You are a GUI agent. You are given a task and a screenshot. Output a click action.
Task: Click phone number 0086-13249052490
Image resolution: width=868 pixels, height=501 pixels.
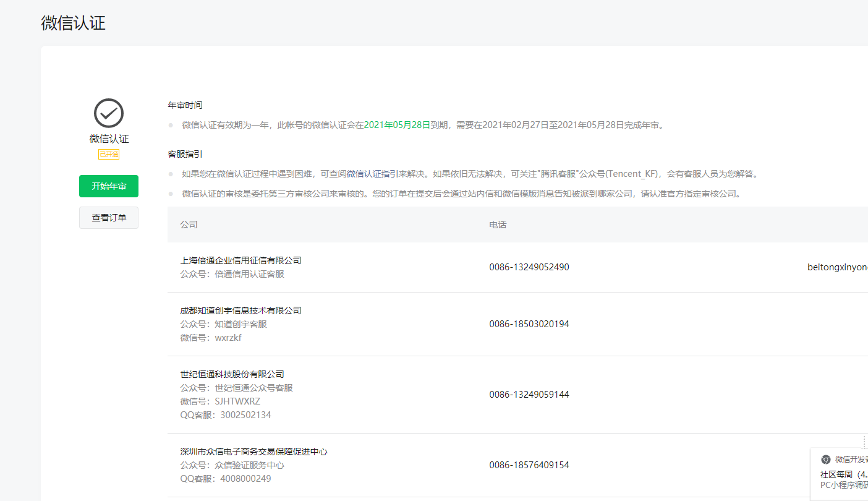[x=529, y=267]
